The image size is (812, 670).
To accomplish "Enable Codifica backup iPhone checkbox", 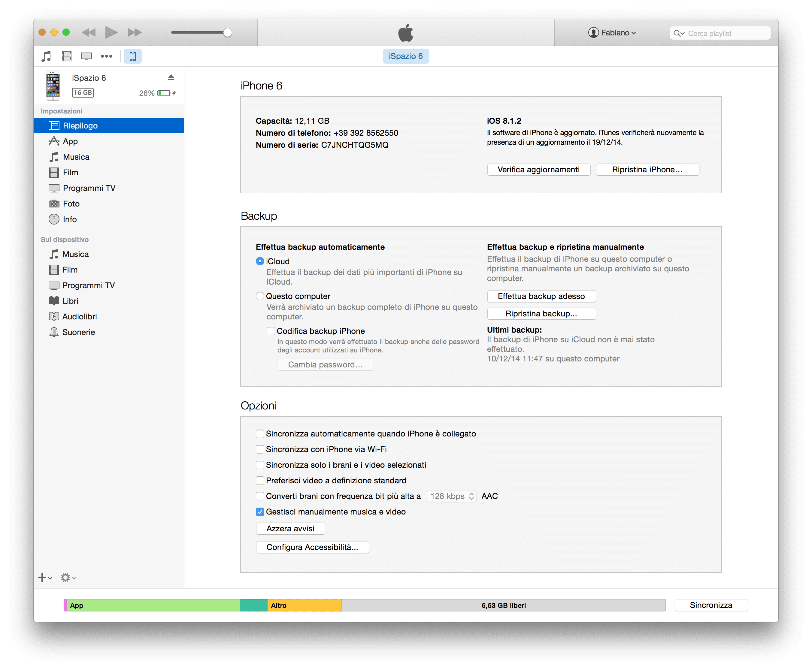I will coord(271,331).
